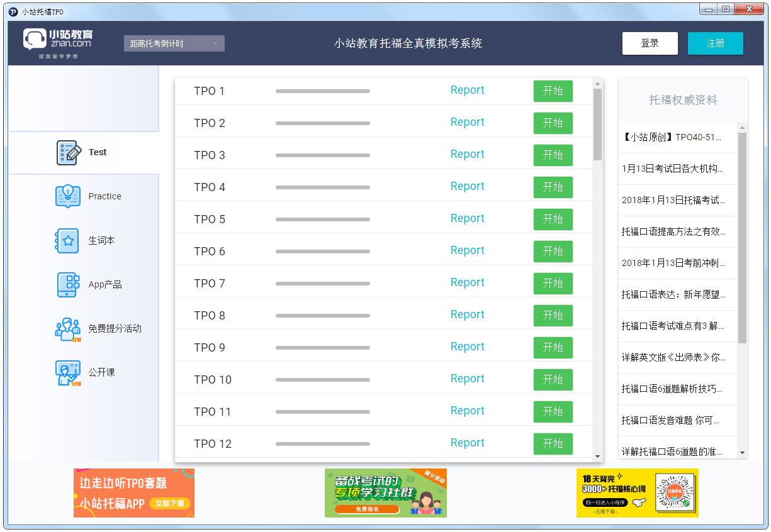Viewport: 771px width, 532px height.
Task: Click the TPO list scrollbar thumb
Action: click(598, 125)
